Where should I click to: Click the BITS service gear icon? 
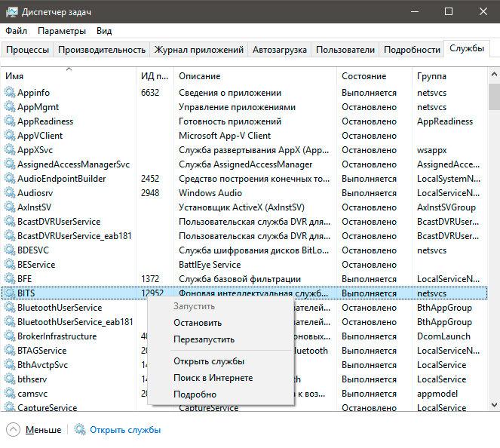pyautogui.click(x=10, y=293)
